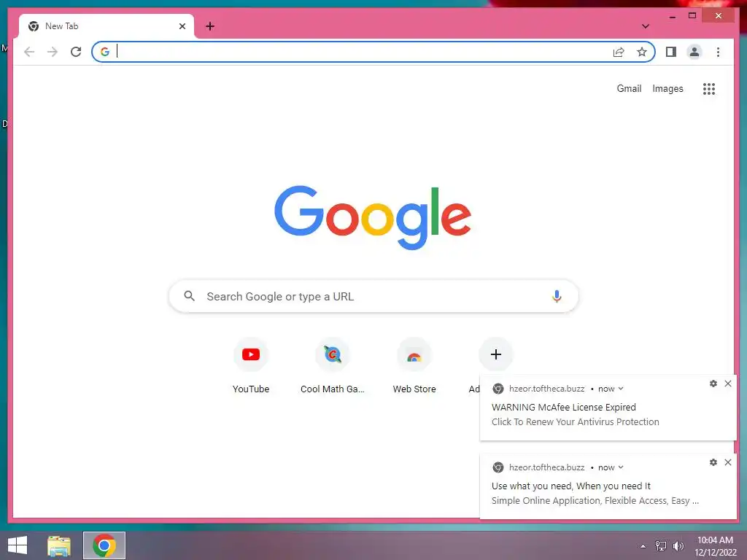This screenshot has height=560, width=747.
Task: Open settings gear on McAfee notification
Action: (x=713, y=384)
